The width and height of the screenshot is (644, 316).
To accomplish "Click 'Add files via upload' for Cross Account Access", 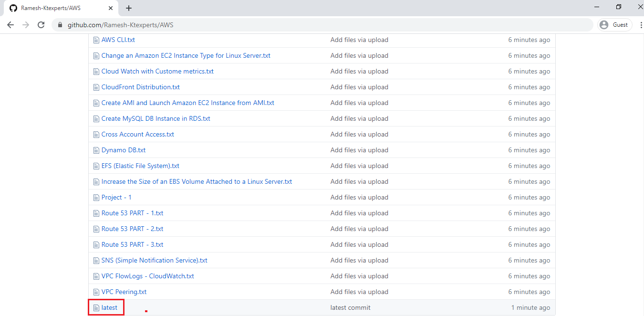I will pyautogui.click(x=359, y=135).
